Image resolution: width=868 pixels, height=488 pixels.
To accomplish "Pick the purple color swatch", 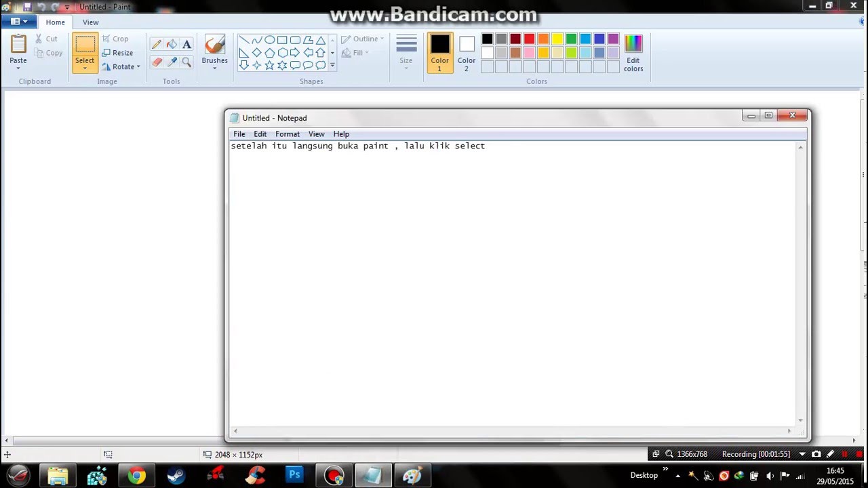I will tap(613, 39).
